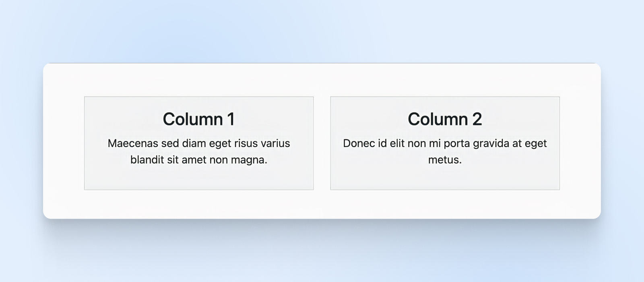Click the word "risus" in Column 1
The height and width of the screenshot is (282, 644).
(246, 143)
